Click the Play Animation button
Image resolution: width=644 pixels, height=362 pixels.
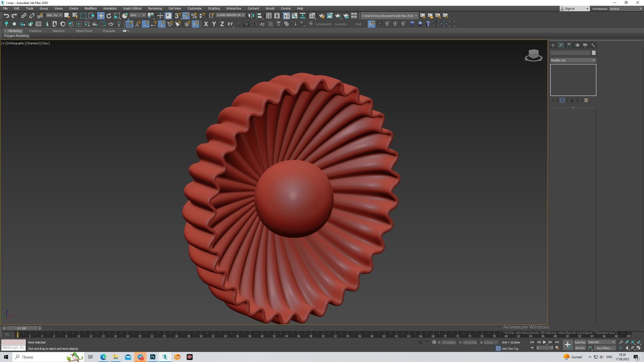[x=544, y=342]
